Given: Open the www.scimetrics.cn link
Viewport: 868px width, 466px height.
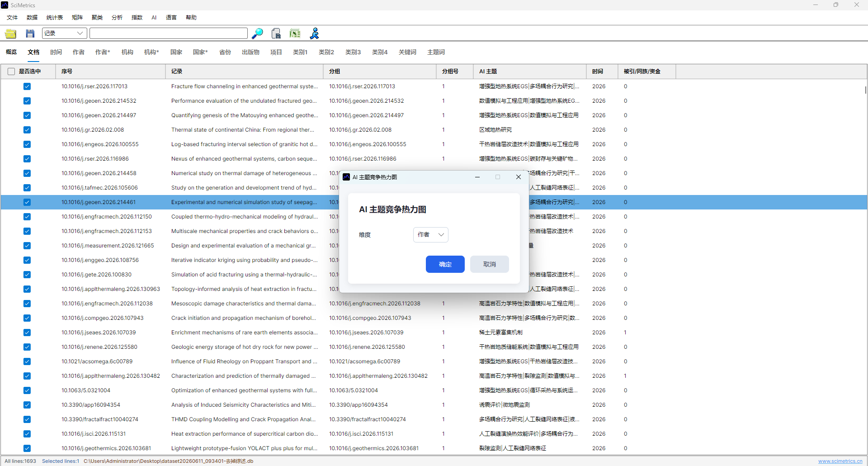Looking at the screenshot, I should tap(840, 461).
